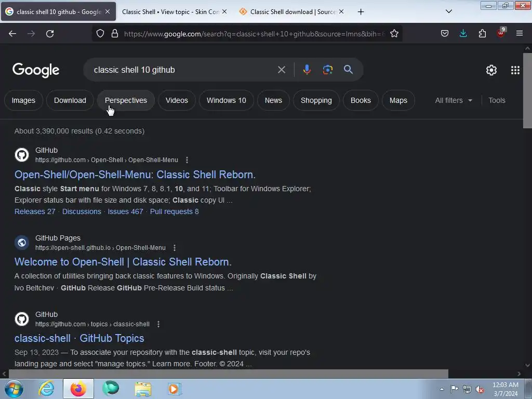Close the SourceForge download tab
532x399 pixels.
coord(341,11)
